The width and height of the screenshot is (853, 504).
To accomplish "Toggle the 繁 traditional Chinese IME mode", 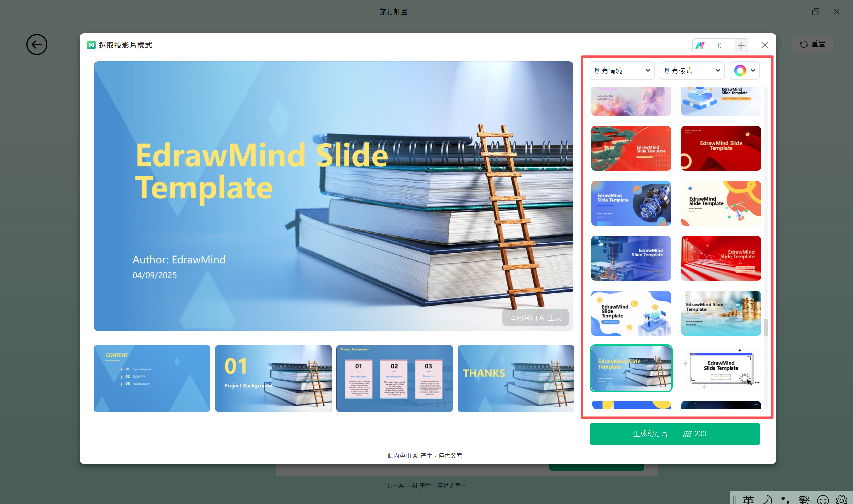I will pos(804,499).
